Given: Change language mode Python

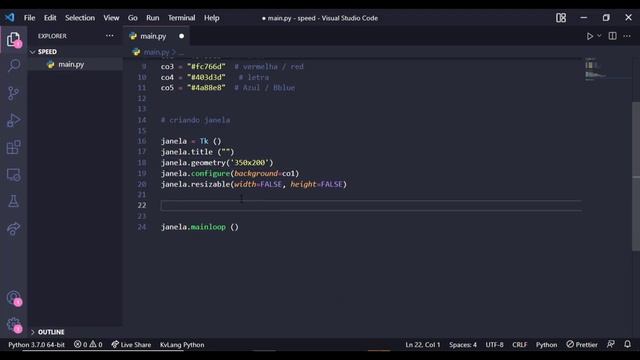Looking at the screenshot, I should [546, 344].
